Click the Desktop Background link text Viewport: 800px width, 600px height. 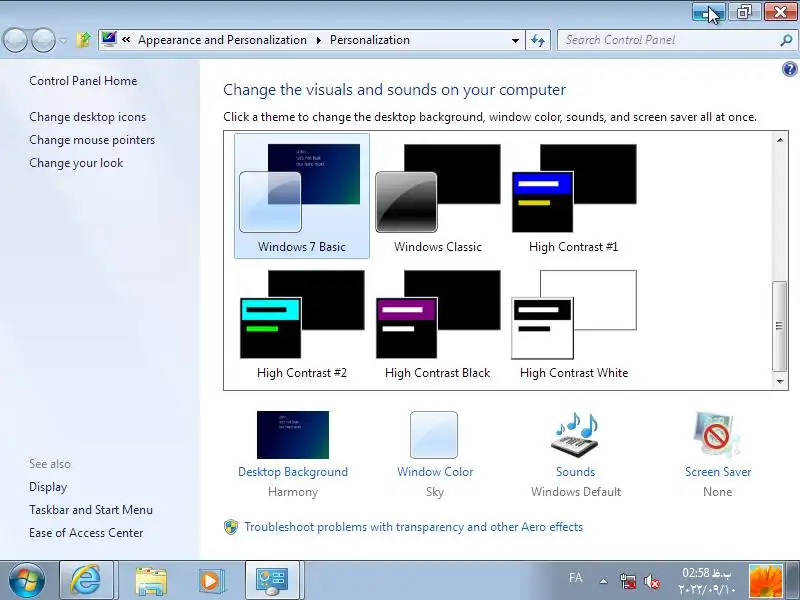tap(293, 472)
